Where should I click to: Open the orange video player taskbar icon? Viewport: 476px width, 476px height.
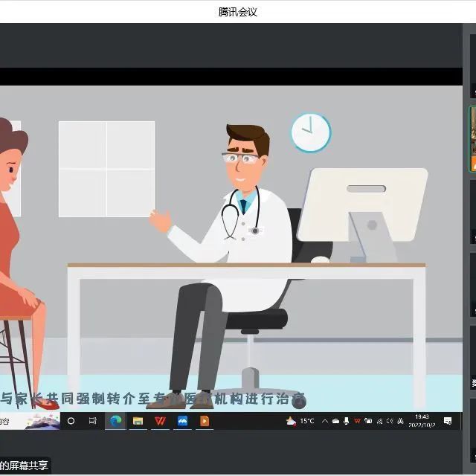[x=204, y=421]
